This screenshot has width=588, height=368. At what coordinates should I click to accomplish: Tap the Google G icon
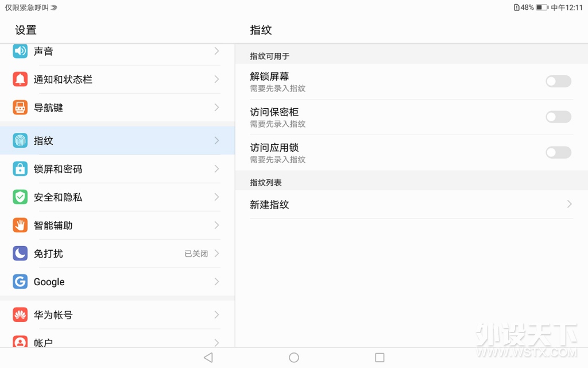click(x=20, y=282)
